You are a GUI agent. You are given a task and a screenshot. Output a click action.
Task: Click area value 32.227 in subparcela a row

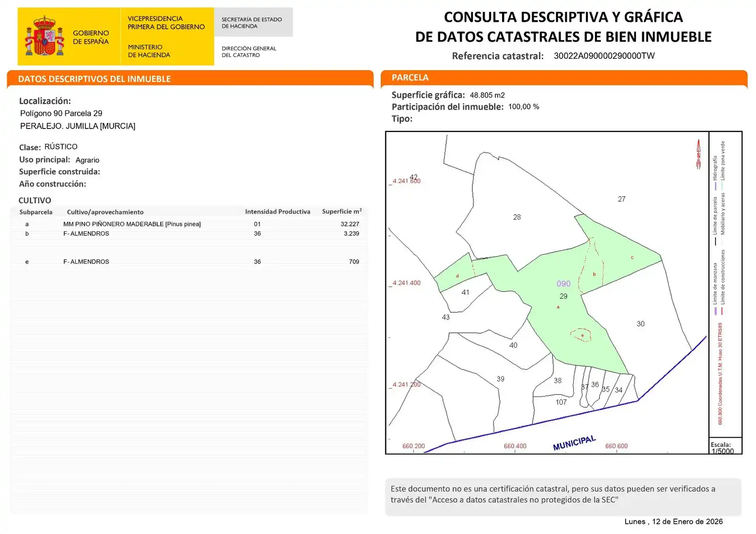point(350,224)
